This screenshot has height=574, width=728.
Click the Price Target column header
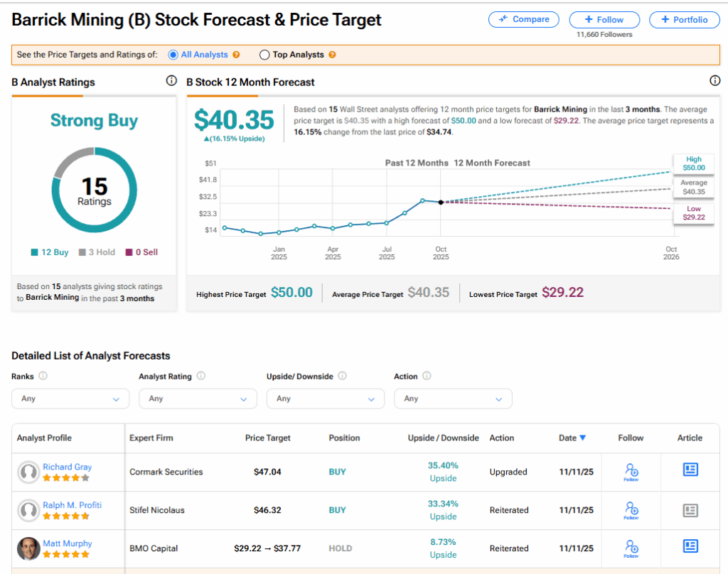pyautogui.click(x=267, y=438)
